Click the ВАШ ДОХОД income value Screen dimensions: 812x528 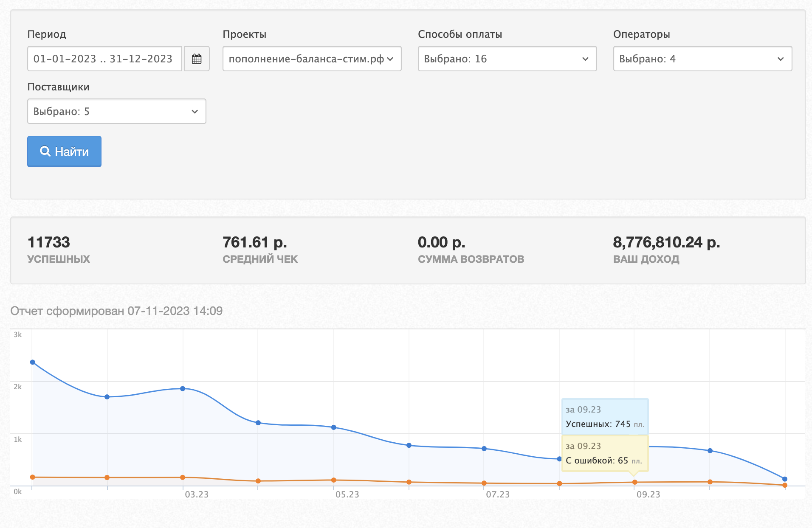click(x=666, y=242)
